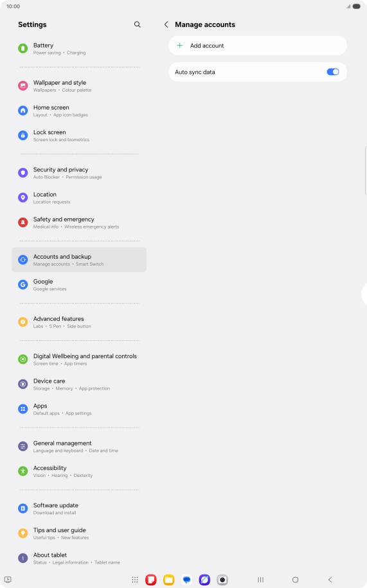This screenshot has width=367, height=588.
Task: Tap the system back navigation arrow
Action: click(330, 580)
